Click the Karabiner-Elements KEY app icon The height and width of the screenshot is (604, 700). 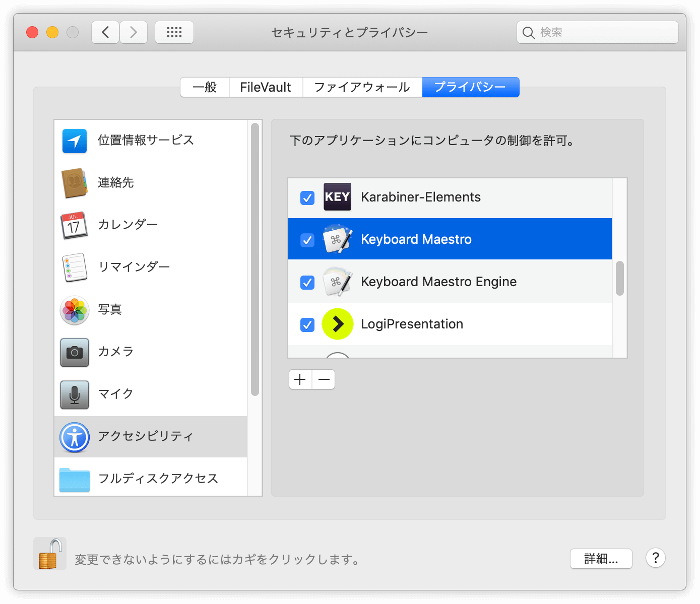click(337, 197)
